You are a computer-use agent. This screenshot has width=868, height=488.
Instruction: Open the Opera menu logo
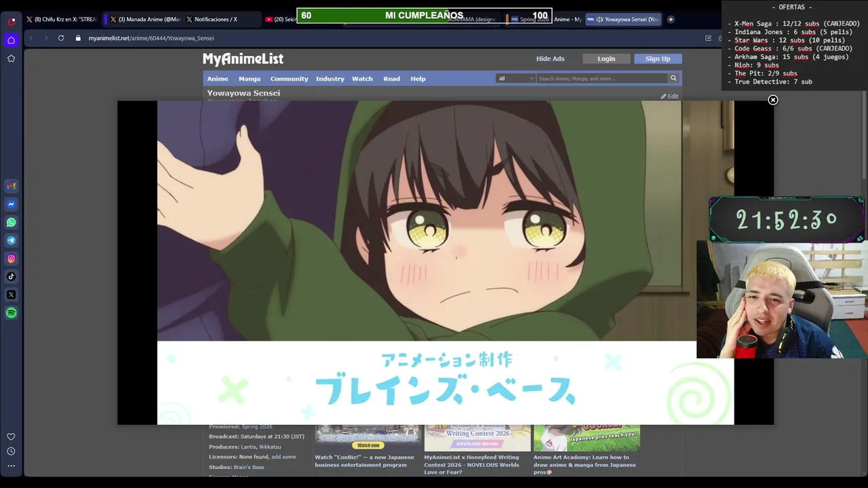(x=12, y=21)
